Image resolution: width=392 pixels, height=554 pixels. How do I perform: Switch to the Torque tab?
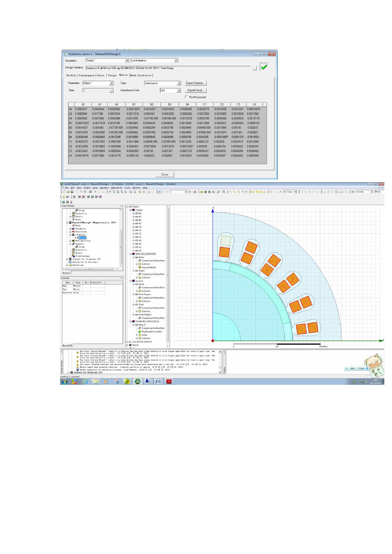tap(112, 75)
